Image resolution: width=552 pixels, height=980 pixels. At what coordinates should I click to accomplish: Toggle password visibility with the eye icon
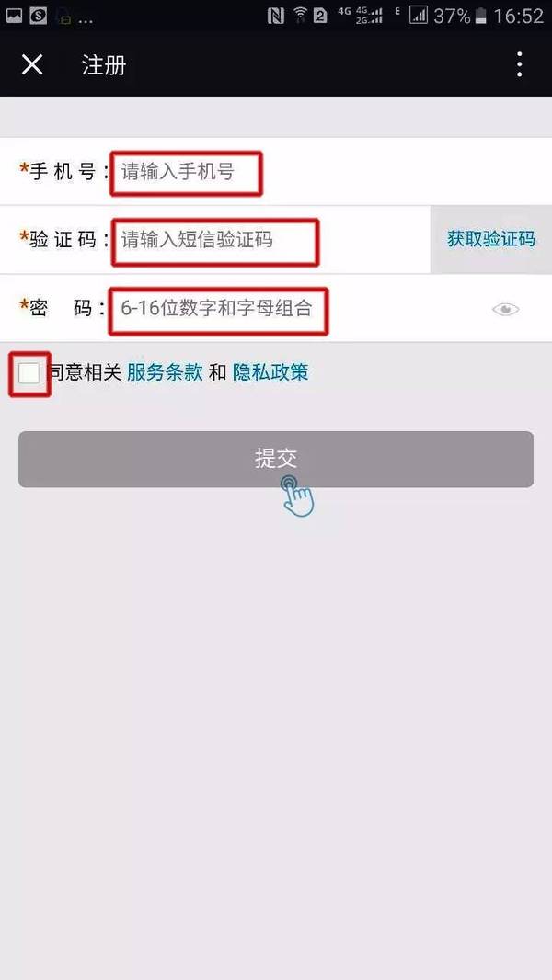coord(505,309)
